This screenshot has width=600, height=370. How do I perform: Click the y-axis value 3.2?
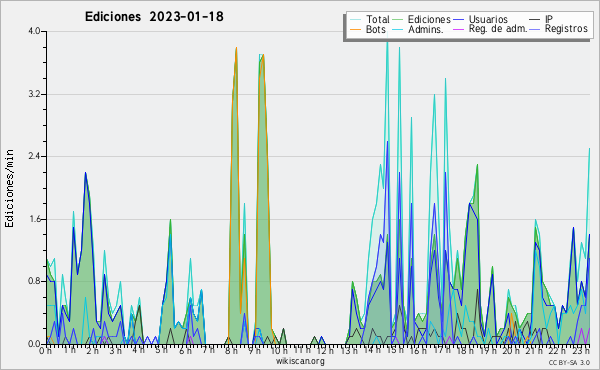(34, 94)
